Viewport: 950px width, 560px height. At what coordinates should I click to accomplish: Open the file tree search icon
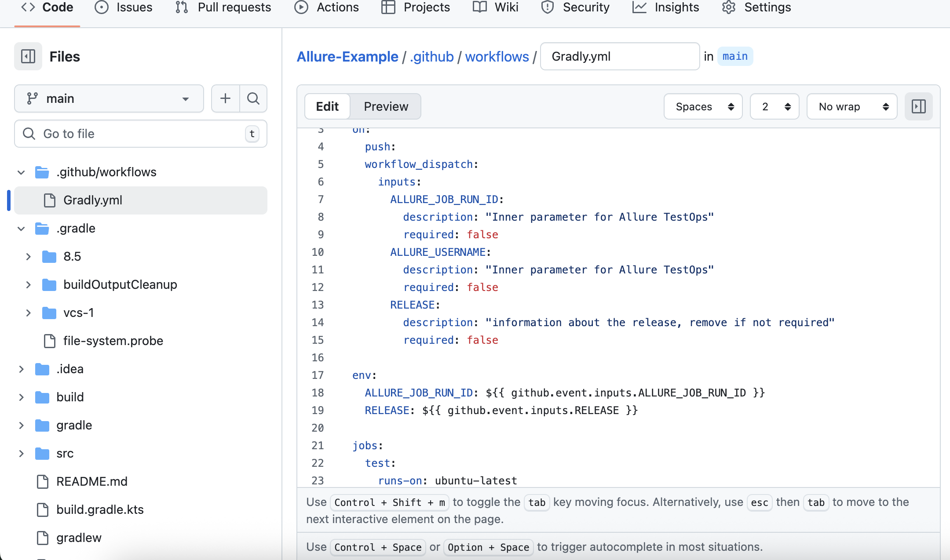253,98
